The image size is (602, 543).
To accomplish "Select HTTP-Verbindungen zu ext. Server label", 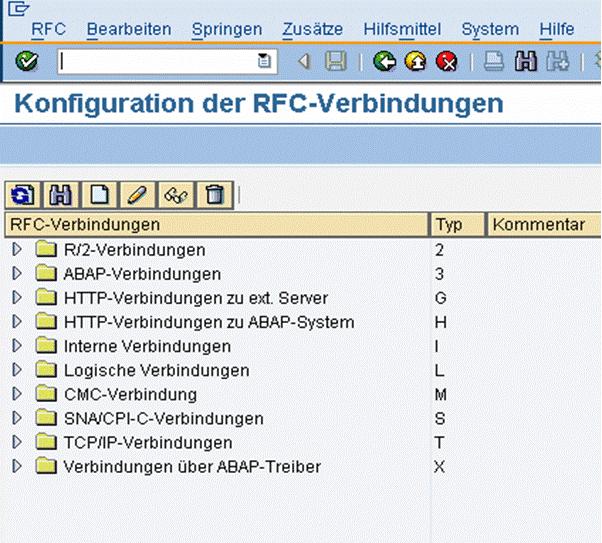I will [x=196, y=298].
